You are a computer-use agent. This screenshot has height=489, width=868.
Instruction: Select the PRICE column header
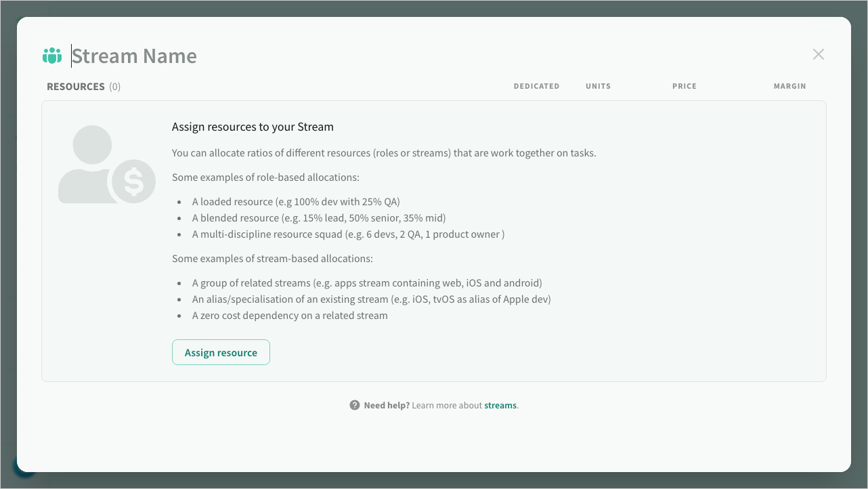[x=684, y=86]
